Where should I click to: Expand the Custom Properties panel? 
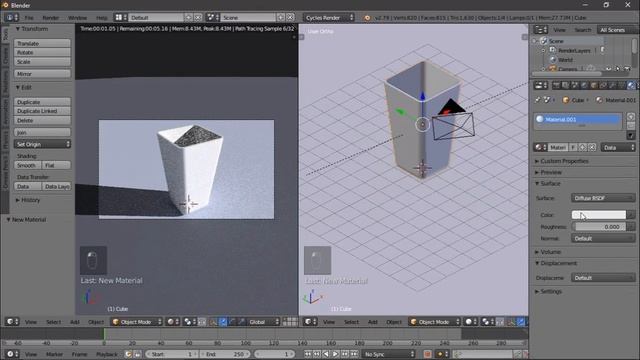(562, 161)
